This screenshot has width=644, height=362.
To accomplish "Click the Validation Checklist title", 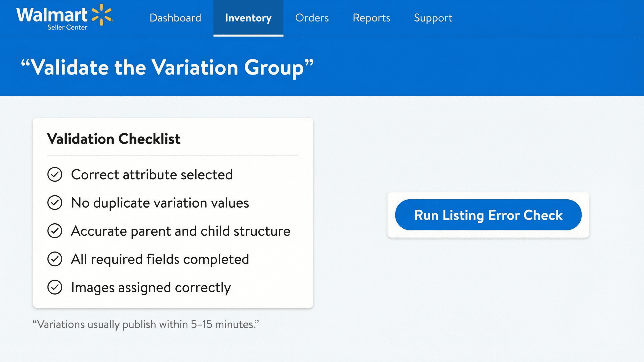I will coord(114,139).
